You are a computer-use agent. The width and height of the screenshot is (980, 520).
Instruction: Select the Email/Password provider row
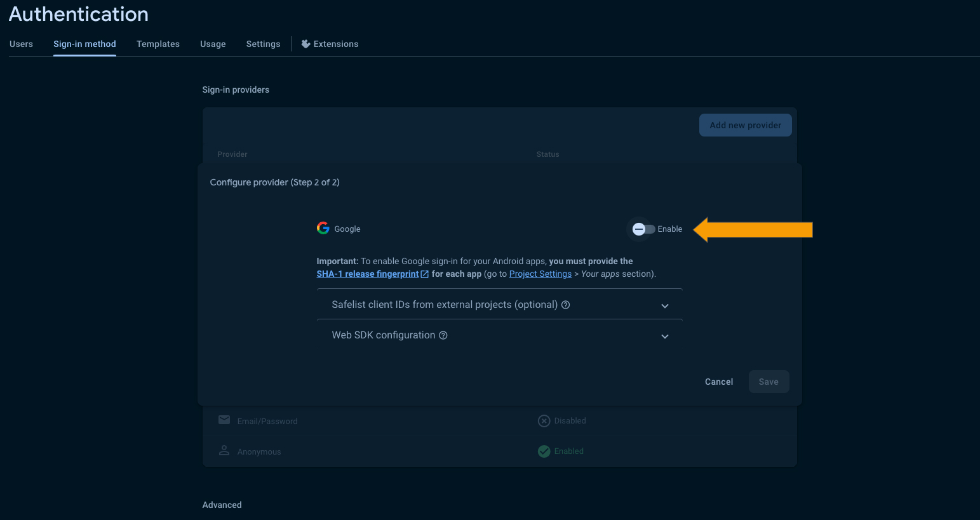pos(499,421)
